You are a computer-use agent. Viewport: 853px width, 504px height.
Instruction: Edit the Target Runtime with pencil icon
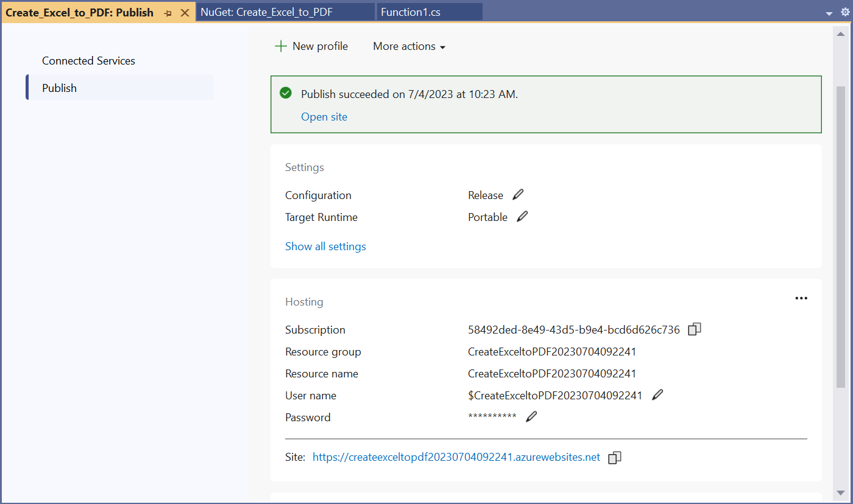[522, 217]
